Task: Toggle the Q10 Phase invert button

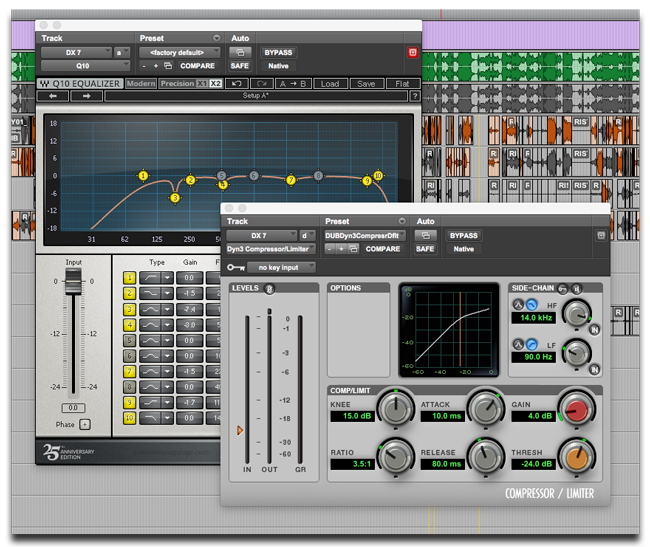Action: coord(85,424)
